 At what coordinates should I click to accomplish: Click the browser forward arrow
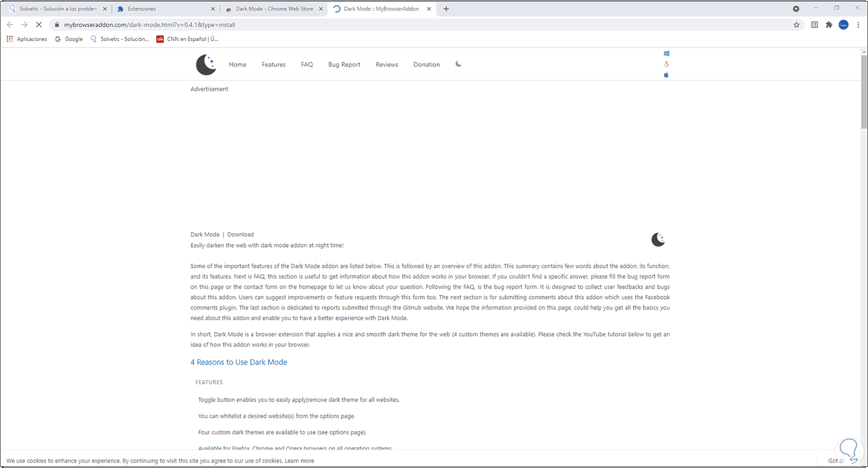click(24, 25)
